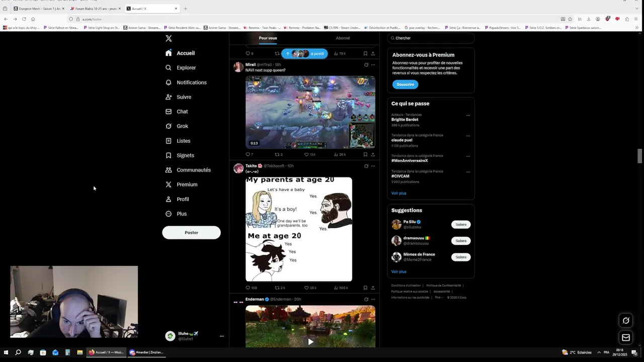Open Grok action on Mirali's post

pos(366,65)
